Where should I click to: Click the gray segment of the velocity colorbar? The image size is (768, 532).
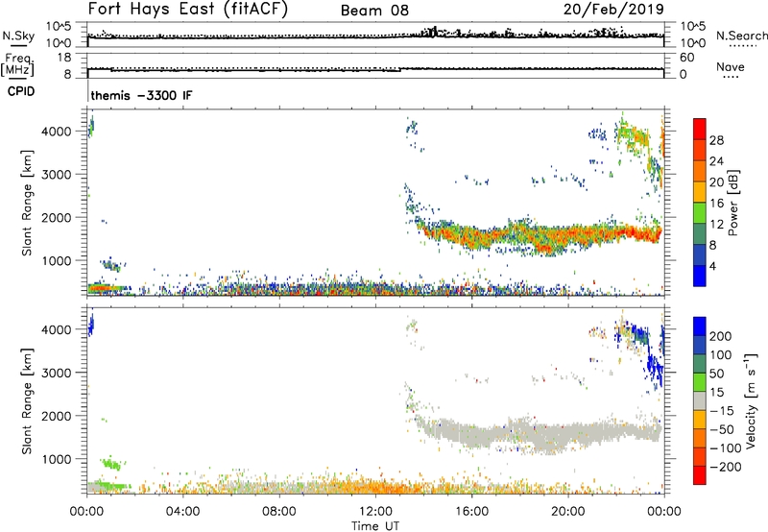[x=700, y=400]
